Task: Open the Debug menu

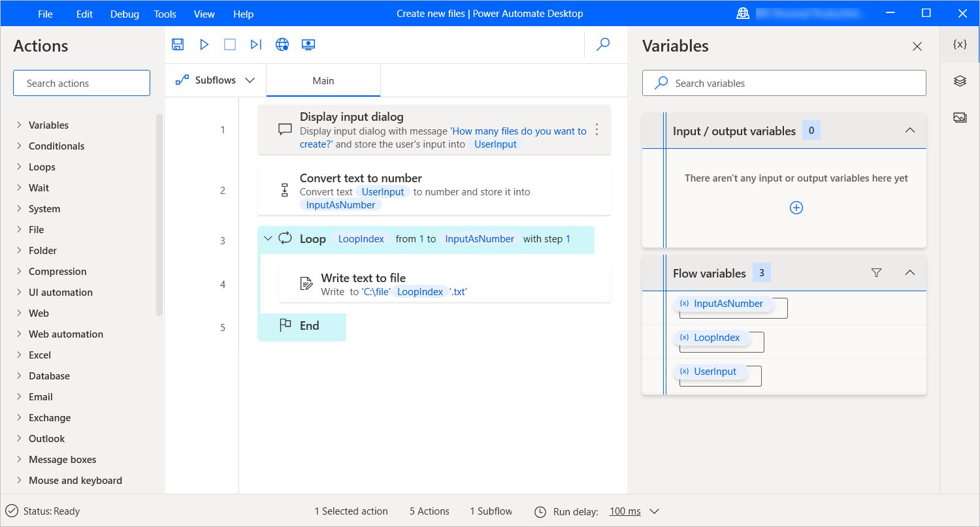Action: tap(124, 14)
